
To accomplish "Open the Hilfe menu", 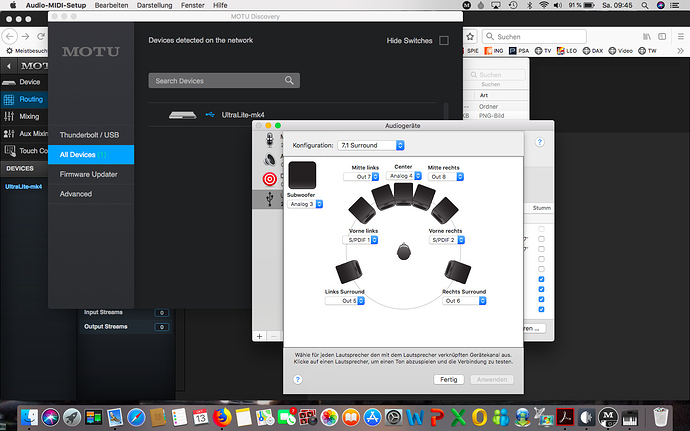I will coord(220,5).
